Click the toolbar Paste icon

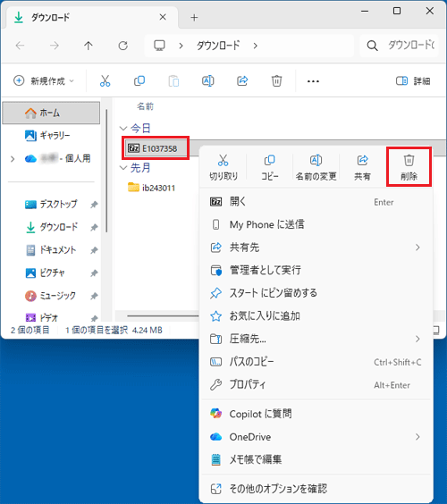[x=173, y=81]
